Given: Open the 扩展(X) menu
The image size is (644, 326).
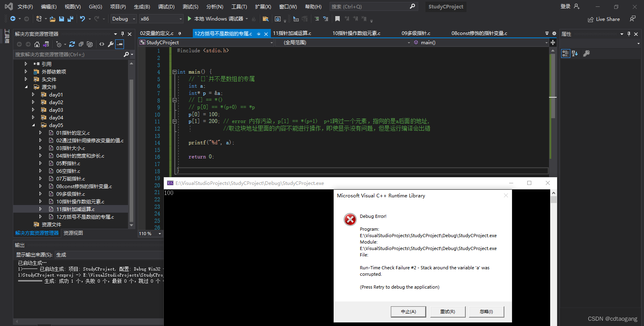Looking at the screenshot, I should pos(263,7).
